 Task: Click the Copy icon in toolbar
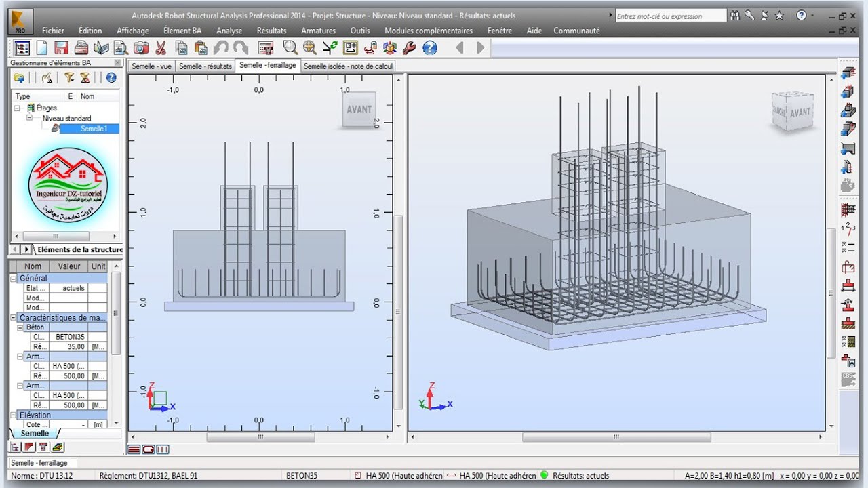[x=181, y=47]
